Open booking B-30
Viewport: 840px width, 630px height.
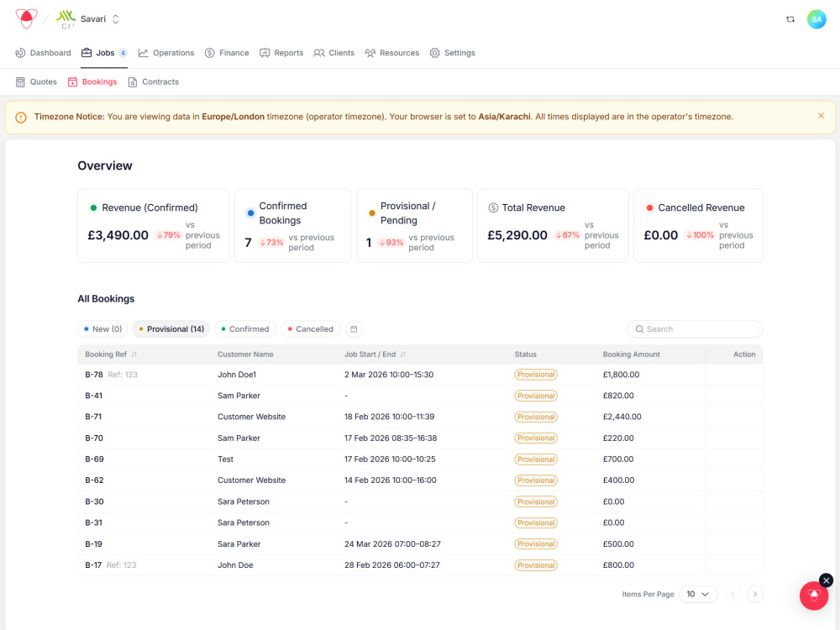click(94, 501)
